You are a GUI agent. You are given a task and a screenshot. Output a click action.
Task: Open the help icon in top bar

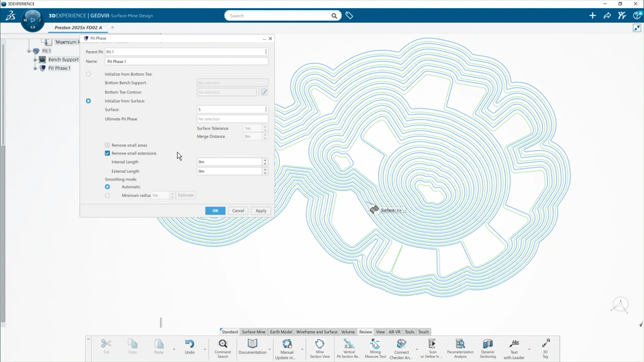point(637,15)
